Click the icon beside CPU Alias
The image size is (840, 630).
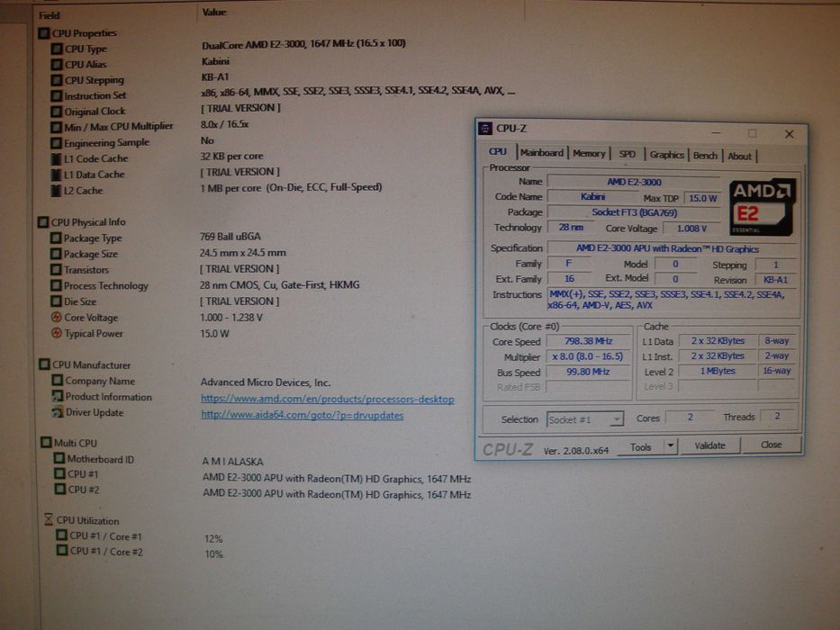tap(57, 65)
